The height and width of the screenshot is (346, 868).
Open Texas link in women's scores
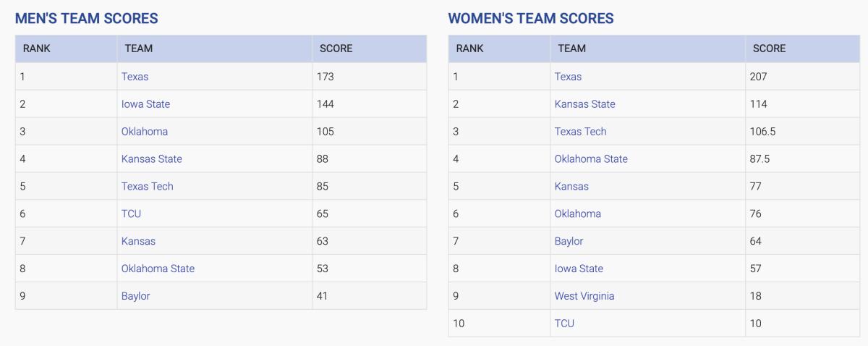(568, 77)
